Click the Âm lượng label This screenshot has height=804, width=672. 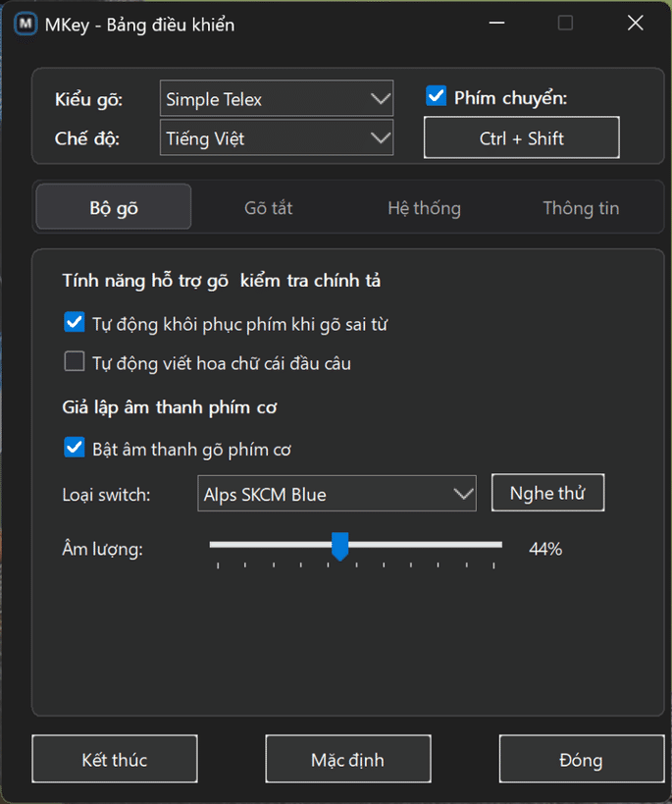coord(103,549)
